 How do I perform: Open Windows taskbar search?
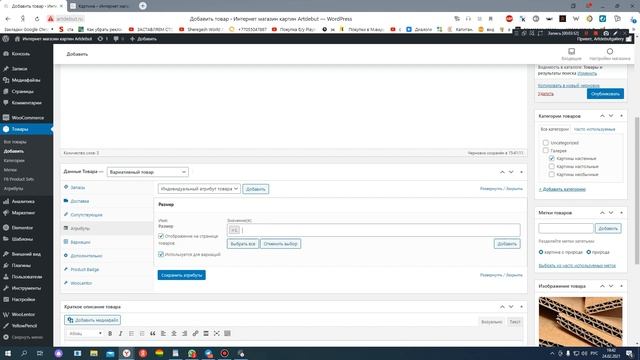pyautogui.click(x=24, y=353)
